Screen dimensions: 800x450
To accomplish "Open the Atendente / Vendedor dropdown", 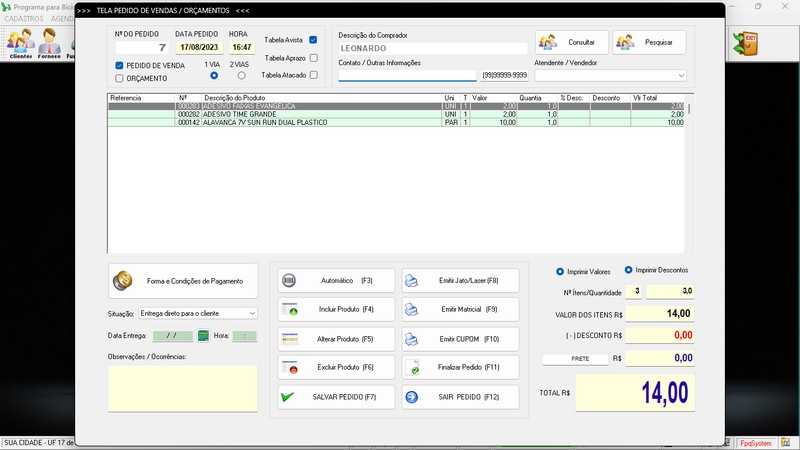I will pos(680,75).
